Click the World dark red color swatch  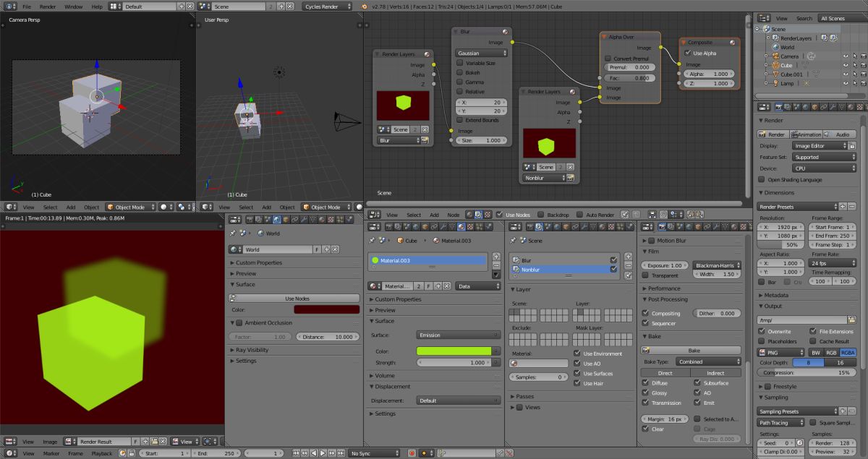(326, 309)
